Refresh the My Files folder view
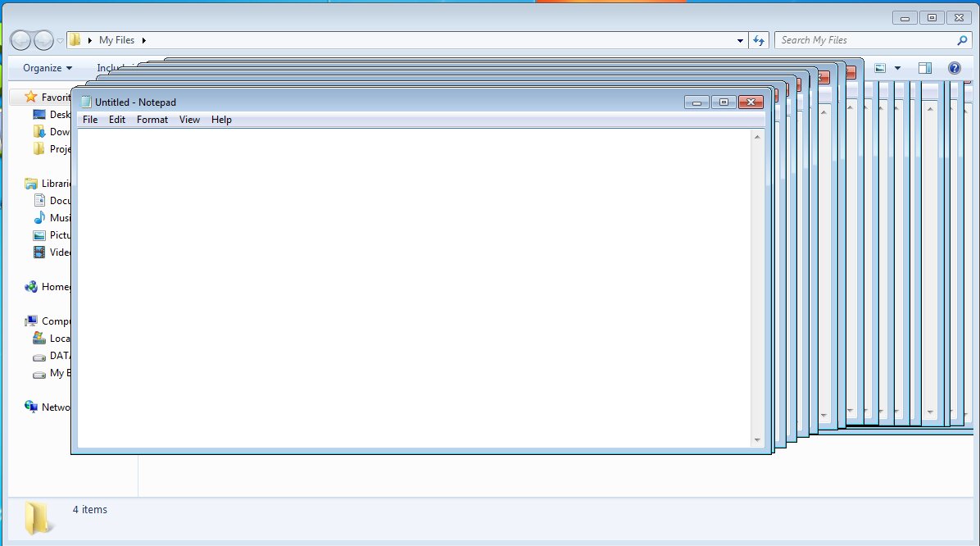The image size is (980, 546). click(x=758, y=41)
